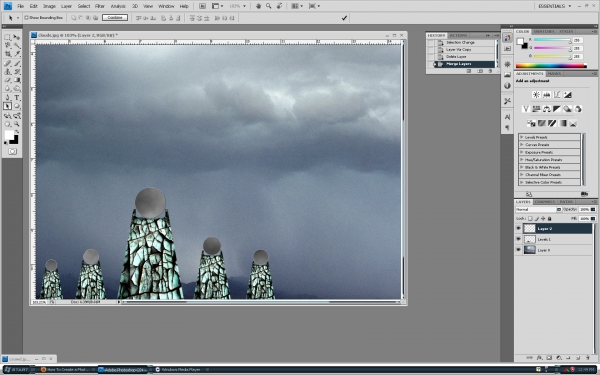Hide Layer 2 visibility eye

point(518,228)
